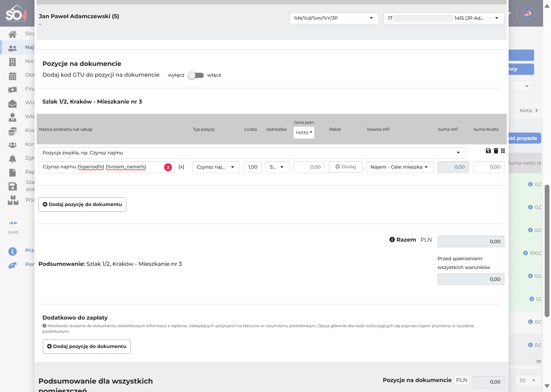The image size is (551, 392).
Task: Click the home icon in the sidebar
Action: [12, 34]
